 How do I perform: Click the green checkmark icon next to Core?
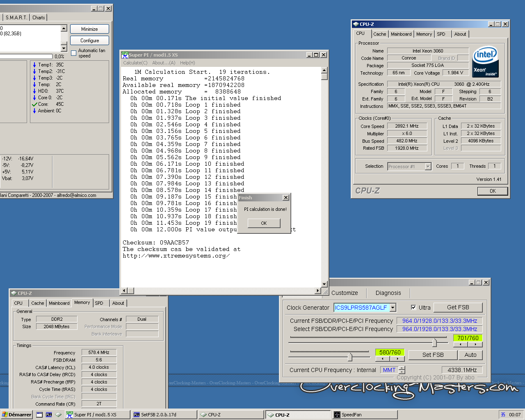pyautogui.click(x=34, y=104)
